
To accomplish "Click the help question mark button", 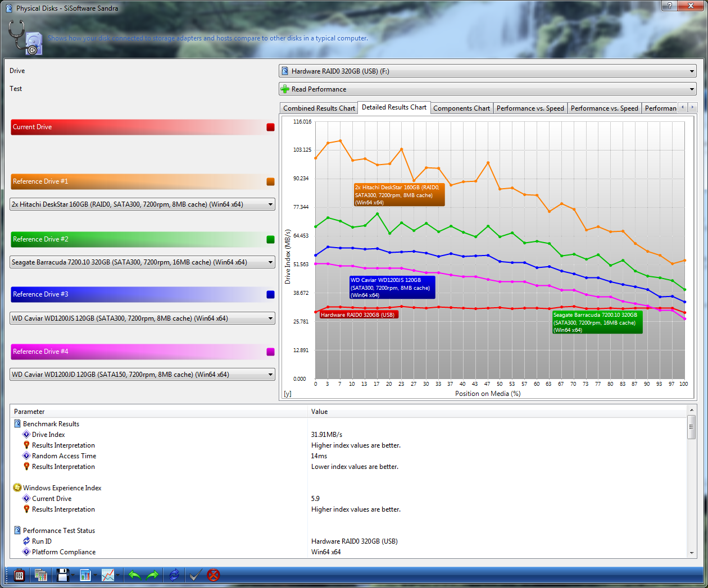I will click(x=669, y=6).
